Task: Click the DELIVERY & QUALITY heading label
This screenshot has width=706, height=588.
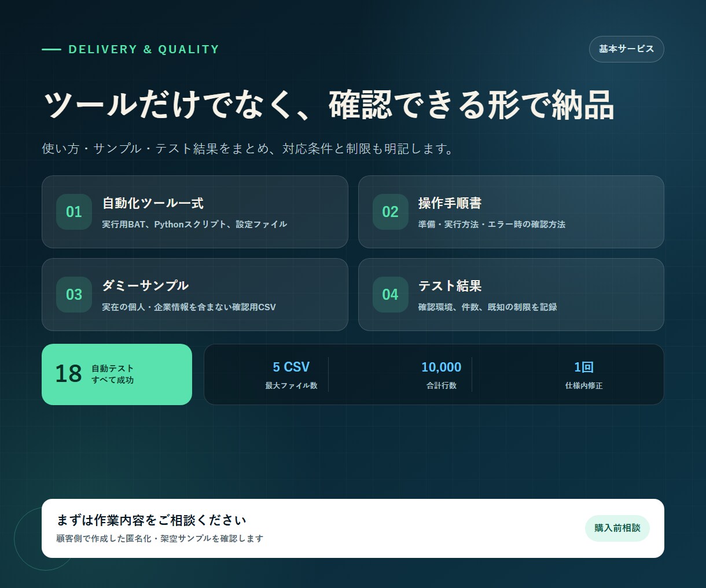Action: [x=144, y=49]
